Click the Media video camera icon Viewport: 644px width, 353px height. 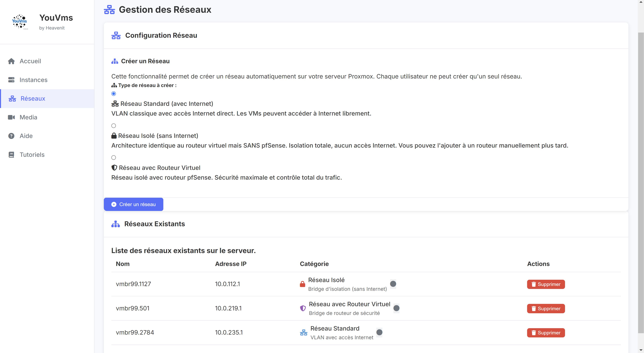pyautogui.click(x=11, y=117)
